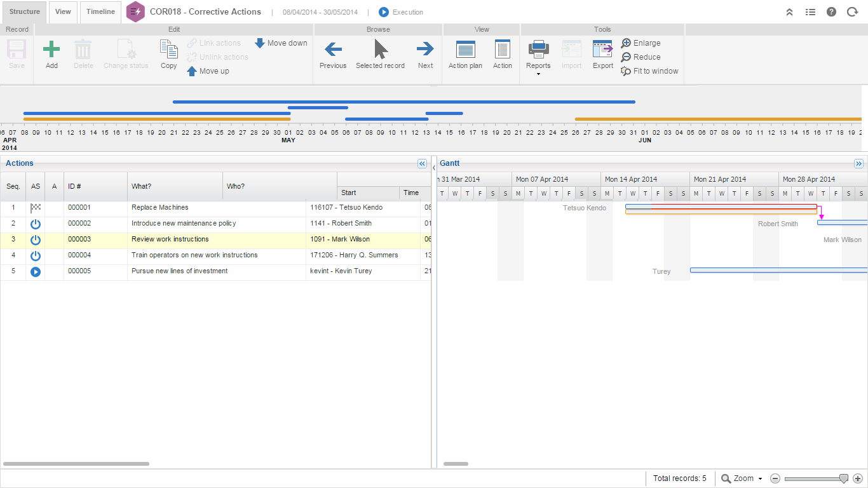
Task: Click the horizontal scrollbar of the Actions panel
Action: point(76,464)
